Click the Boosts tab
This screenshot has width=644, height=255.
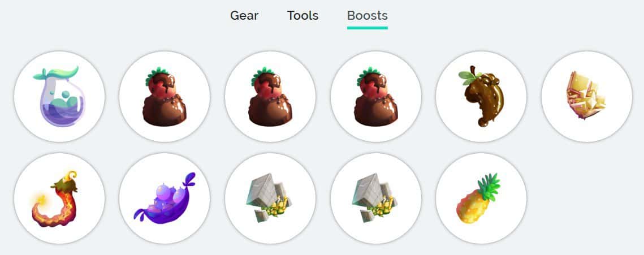tap(367, 16)
